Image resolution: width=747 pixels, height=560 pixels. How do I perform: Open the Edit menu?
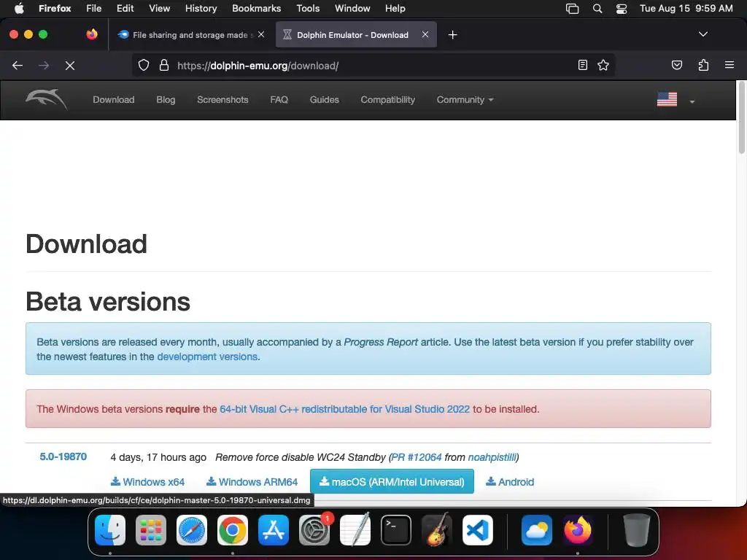[x=125, y=8]
